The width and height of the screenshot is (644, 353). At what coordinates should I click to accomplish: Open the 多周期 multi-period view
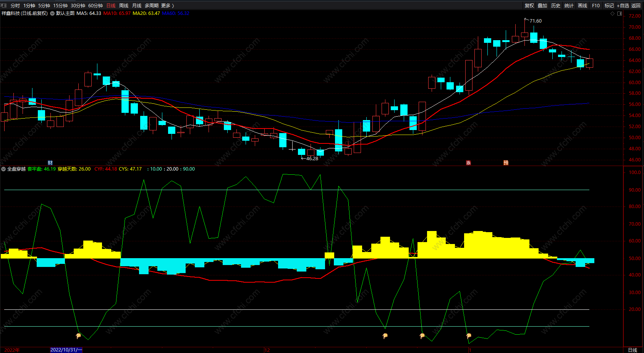click(152, 6)
